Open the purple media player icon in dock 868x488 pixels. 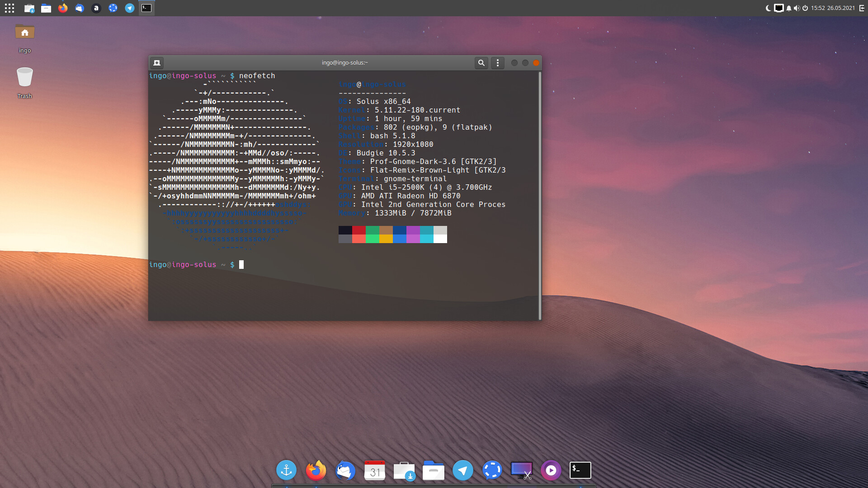(x=551, y=470)
